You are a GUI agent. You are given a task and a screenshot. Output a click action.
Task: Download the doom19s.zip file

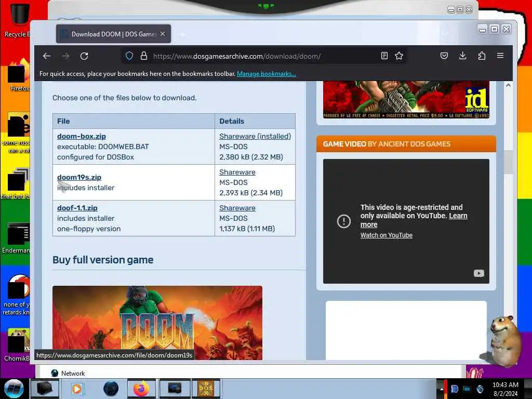pos(79,177)
